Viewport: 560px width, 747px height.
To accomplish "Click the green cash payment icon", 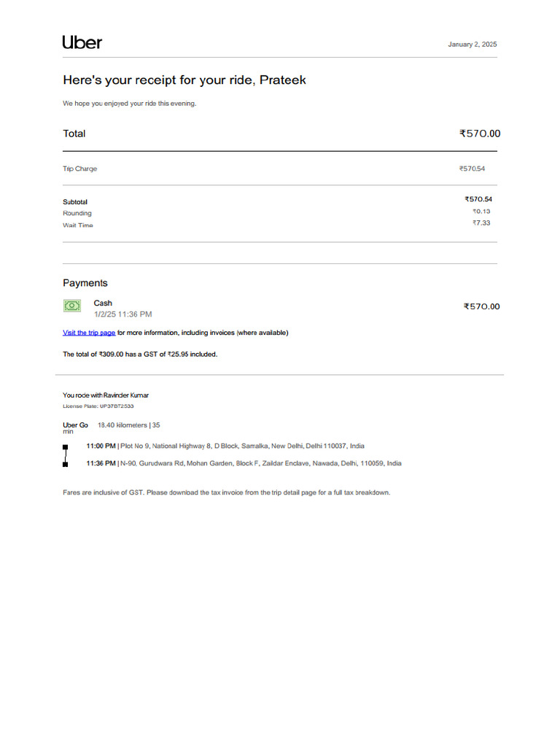I will click(72, 306).
